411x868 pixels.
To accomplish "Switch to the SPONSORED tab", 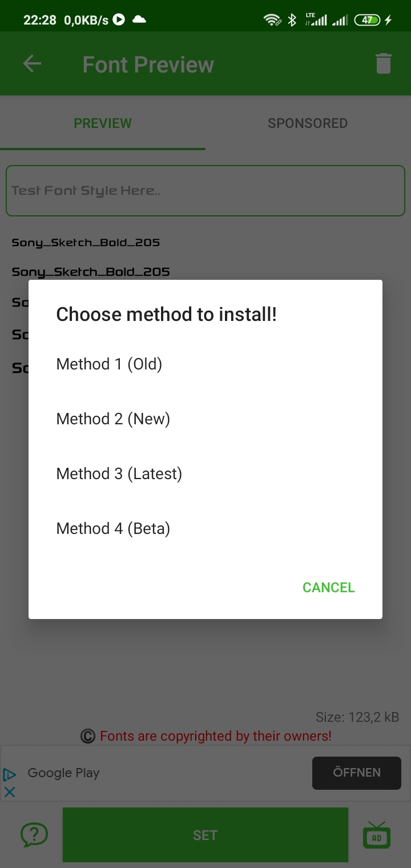I will click(308, 123).
